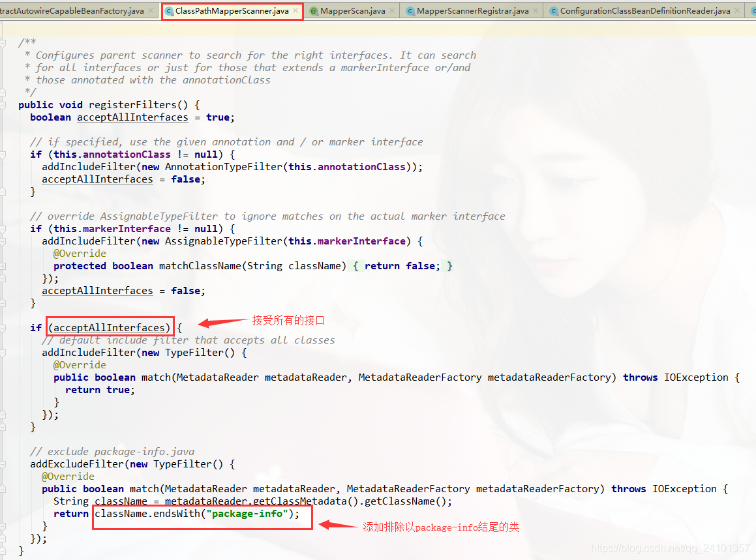Screen dimensions: 756x560
Task: Click the AssignableTypeFilter constructor name
Action: click(x=223, y=241)
